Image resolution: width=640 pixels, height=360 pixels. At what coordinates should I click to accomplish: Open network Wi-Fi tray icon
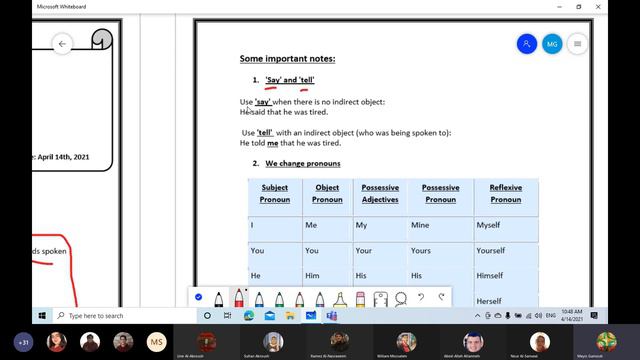tap(528, 316)
